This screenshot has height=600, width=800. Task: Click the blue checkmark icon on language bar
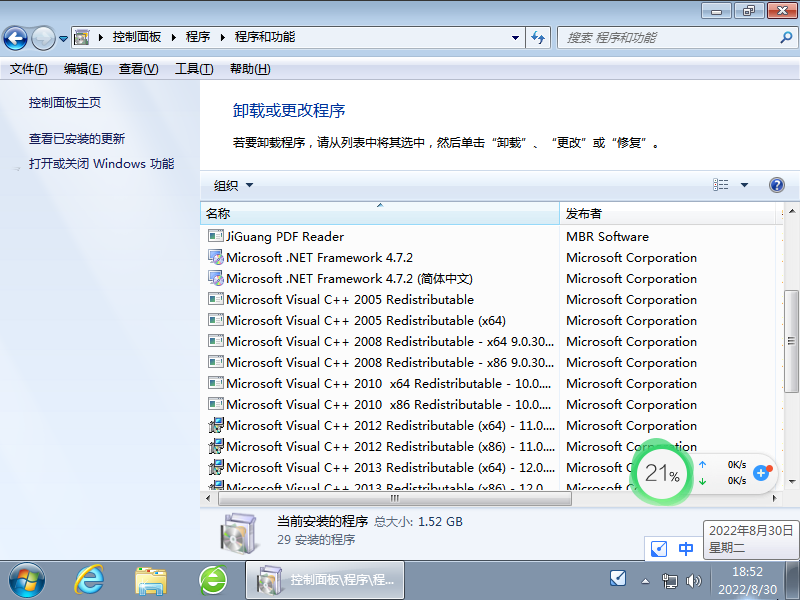[659, 549]
